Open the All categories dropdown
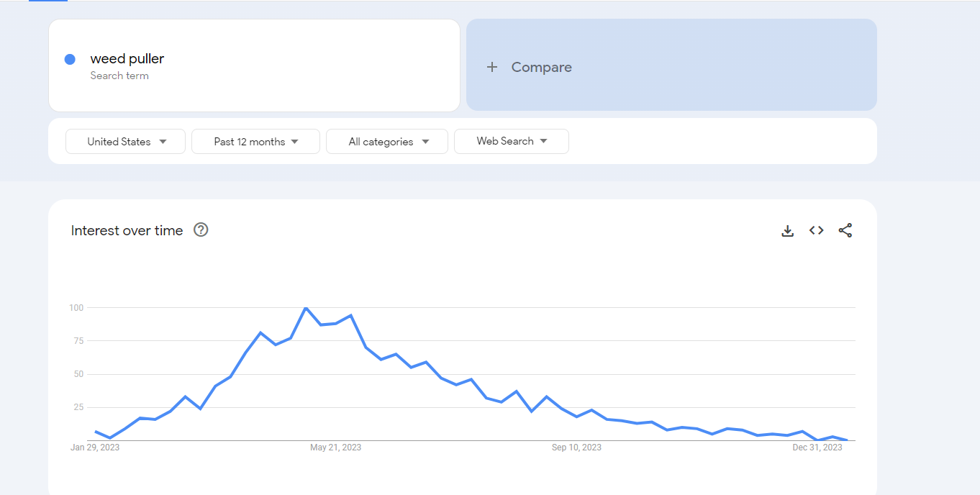Viewport: 980px width, 495px height. pyautogui.click(x=387, y=142)
